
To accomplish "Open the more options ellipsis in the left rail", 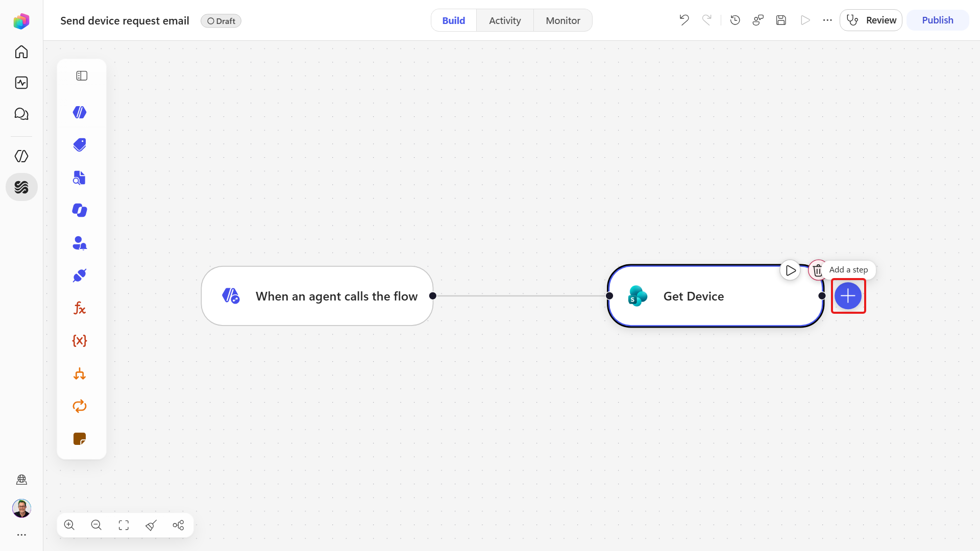I will (21, 535).
